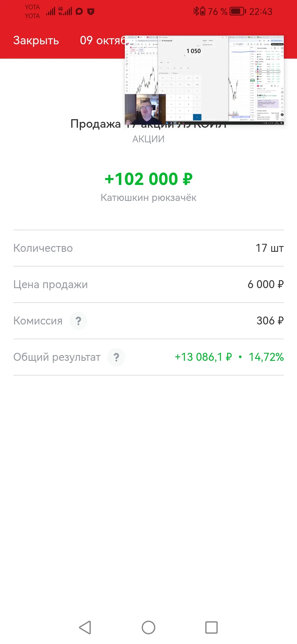Open the Комиссия help question mark
This screenshot has height=644, width=297.
pyautogui.click(x=78, y=321)
